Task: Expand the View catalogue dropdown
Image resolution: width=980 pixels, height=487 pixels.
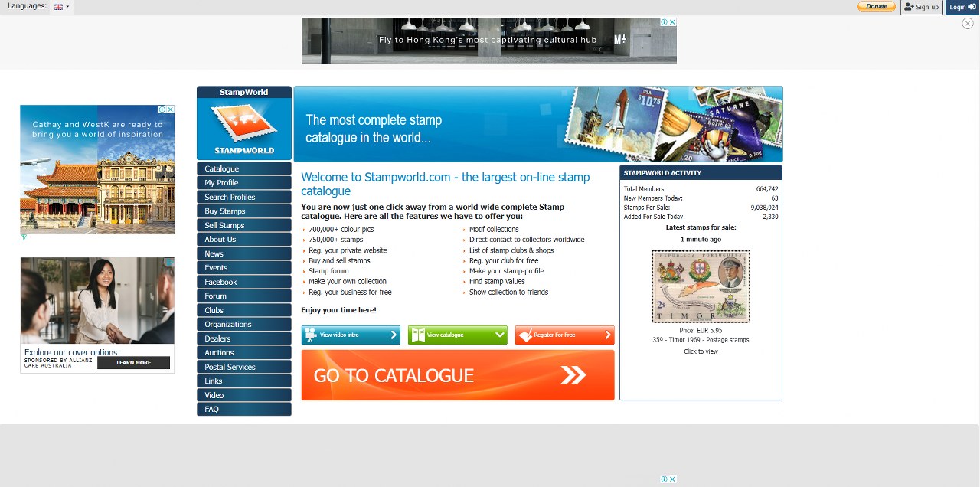Action: pos(458,335)
